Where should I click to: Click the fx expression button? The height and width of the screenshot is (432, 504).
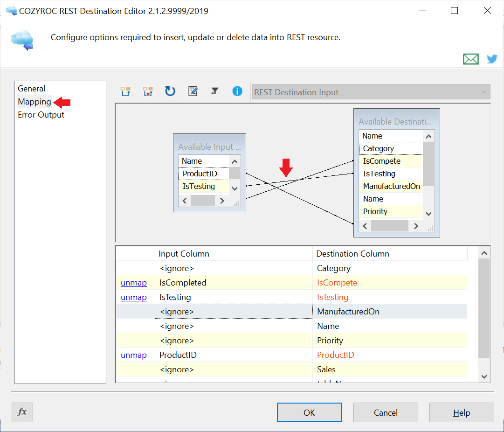click(22, 412)
